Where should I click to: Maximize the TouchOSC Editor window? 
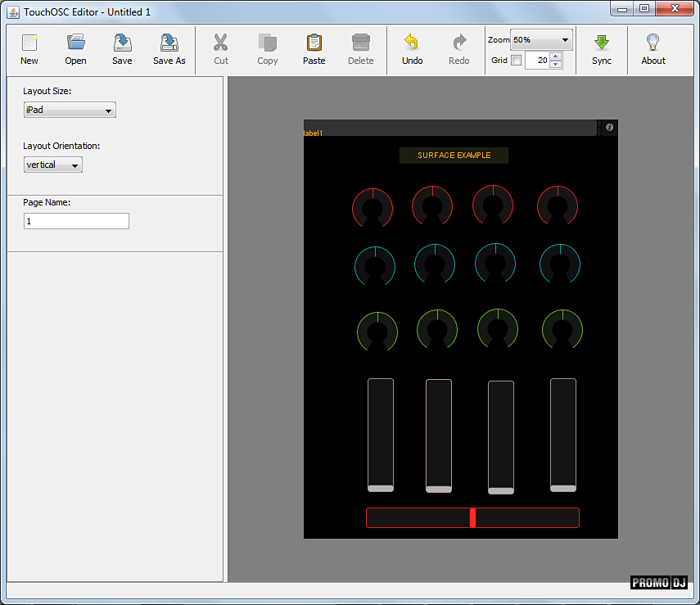pos(644,9)
